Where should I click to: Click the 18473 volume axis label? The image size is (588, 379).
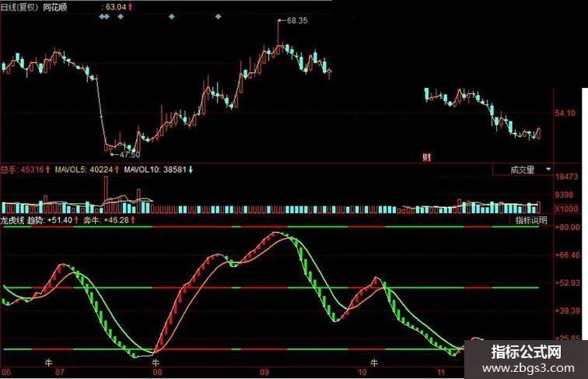(566, 176)
